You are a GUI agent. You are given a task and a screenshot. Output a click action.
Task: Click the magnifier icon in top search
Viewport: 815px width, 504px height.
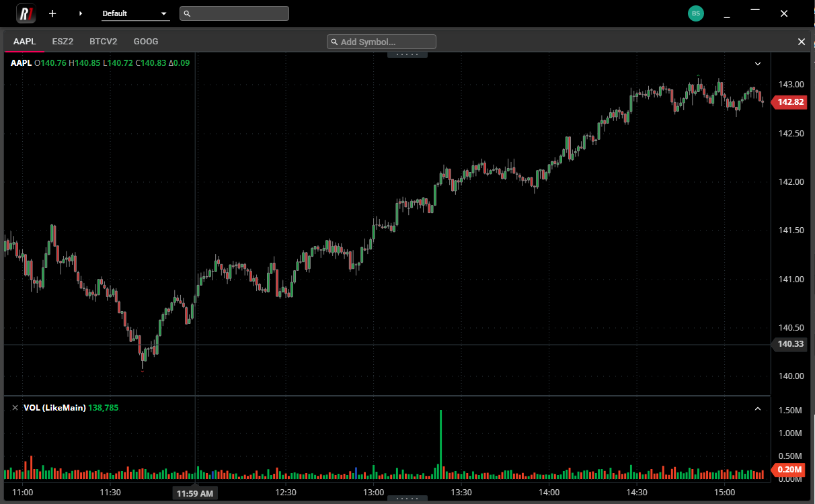[187, 13]
